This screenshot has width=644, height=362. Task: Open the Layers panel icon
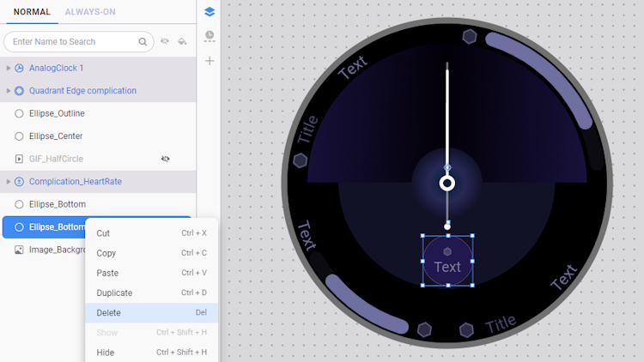(210, 12)
